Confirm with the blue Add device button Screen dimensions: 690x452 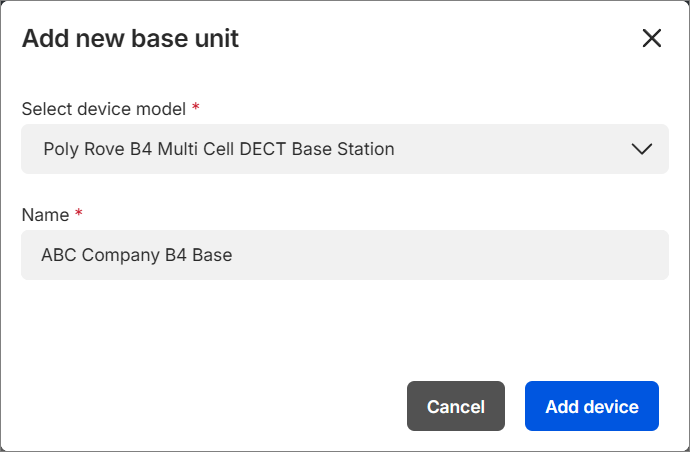[591, 406]
